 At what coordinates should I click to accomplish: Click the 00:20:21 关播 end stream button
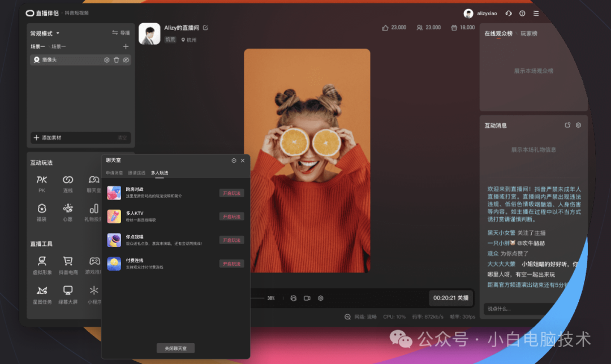click(451, 298)
